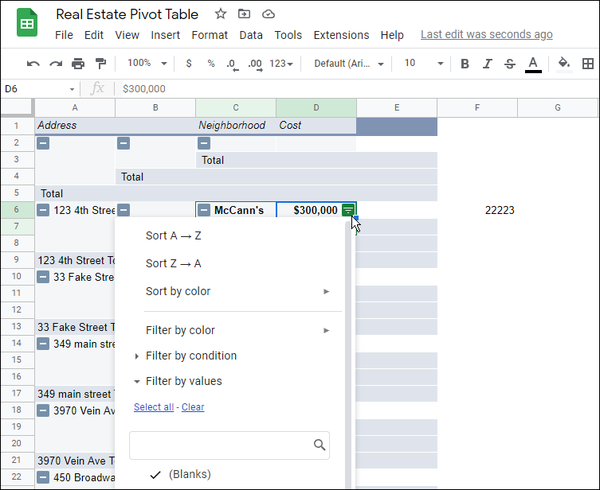The image size is (600, 490).
Task: Star the Real Estate Pivot Table document
Action: tap(220, 14)
